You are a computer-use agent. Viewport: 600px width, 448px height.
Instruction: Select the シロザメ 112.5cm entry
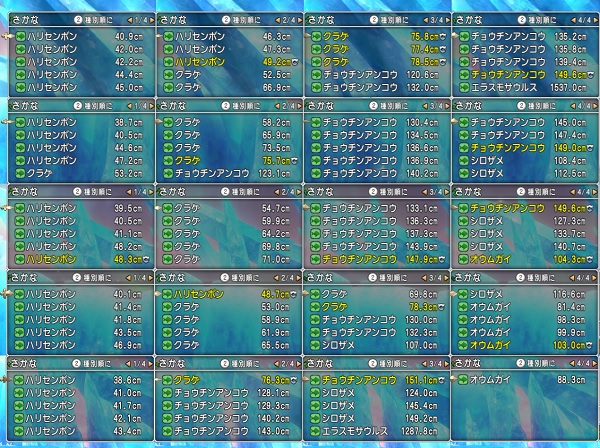525,174
